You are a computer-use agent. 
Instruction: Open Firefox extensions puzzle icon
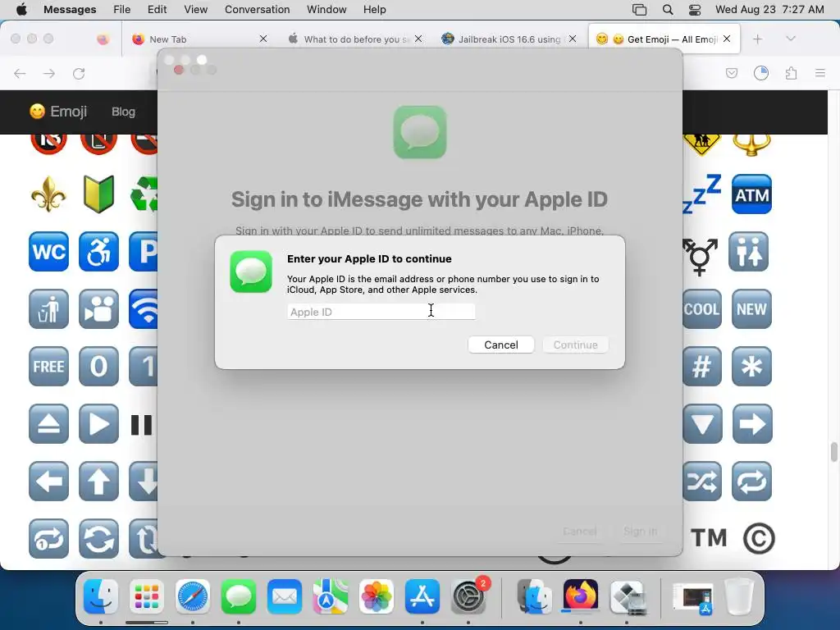coord(792,73)
